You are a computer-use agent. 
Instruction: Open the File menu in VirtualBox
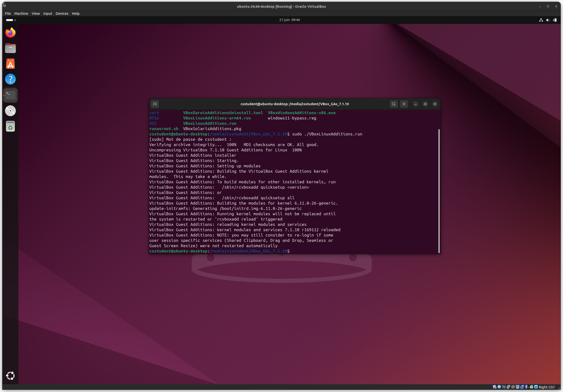tap(8, 14)
